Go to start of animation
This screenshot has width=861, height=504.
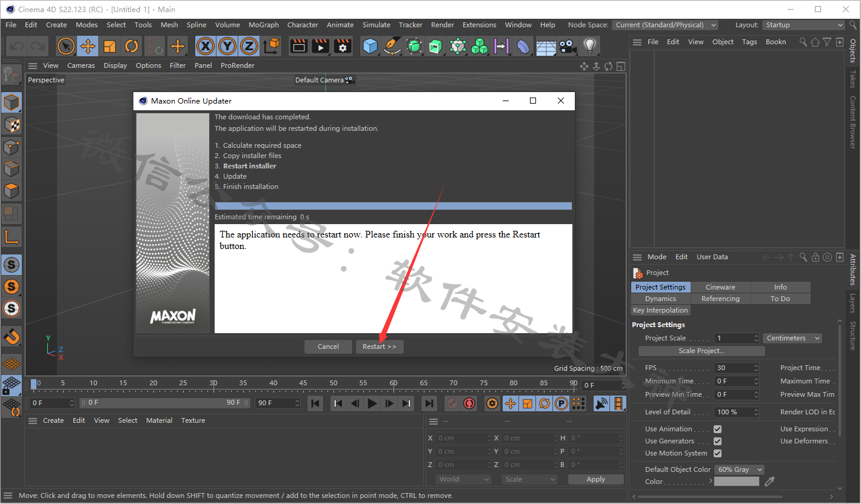coord(315,403)
